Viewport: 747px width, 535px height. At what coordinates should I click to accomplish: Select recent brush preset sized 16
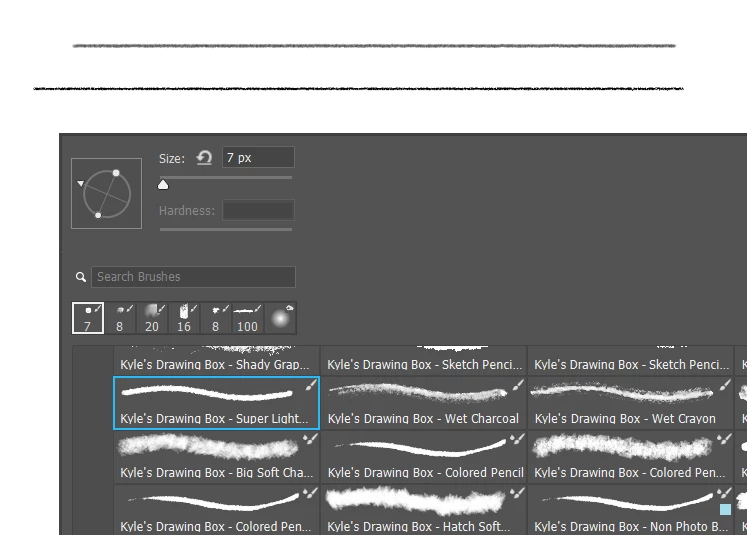[x=184, y=318]
